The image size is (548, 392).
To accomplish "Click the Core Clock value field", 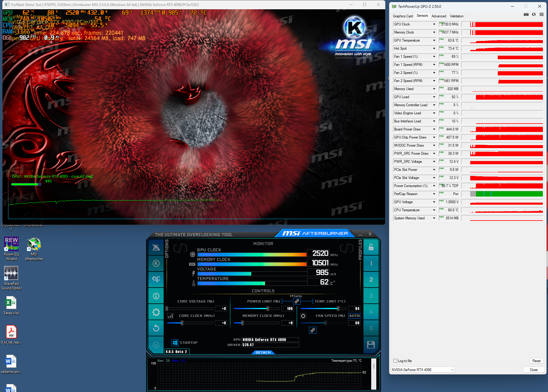I will click(x=221, y=323).
